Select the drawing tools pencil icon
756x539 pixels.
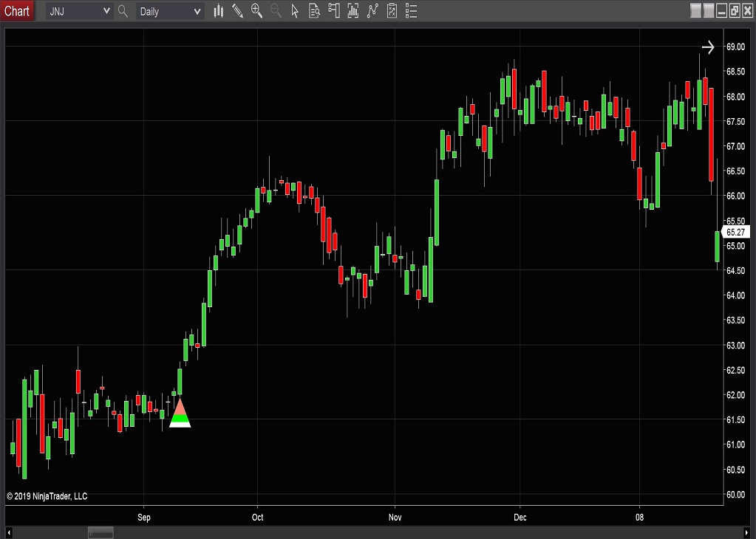(237, 11)
